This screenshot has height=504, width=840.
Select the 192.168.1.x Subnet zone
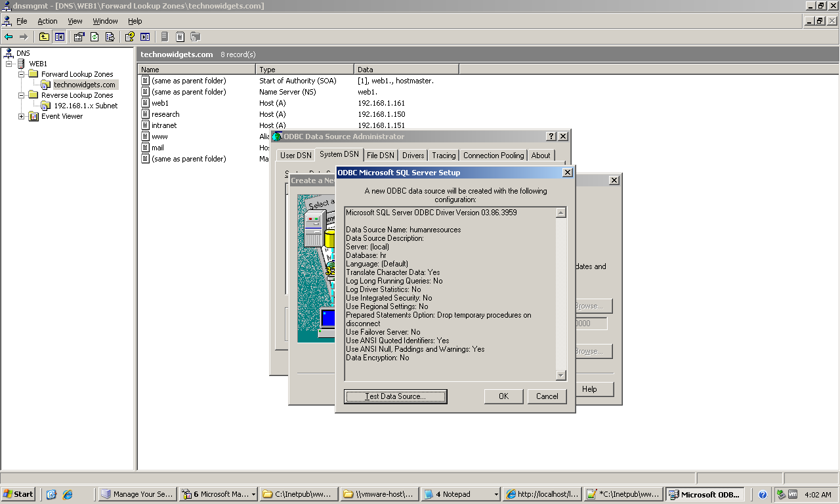85,106
